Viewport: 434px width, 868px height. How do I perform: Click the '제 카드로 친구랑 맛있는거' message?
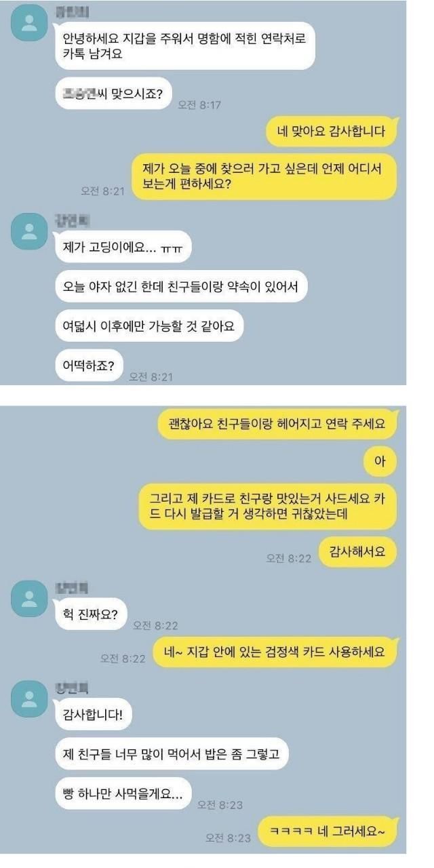pyautogui.click(x=268, y=507)
